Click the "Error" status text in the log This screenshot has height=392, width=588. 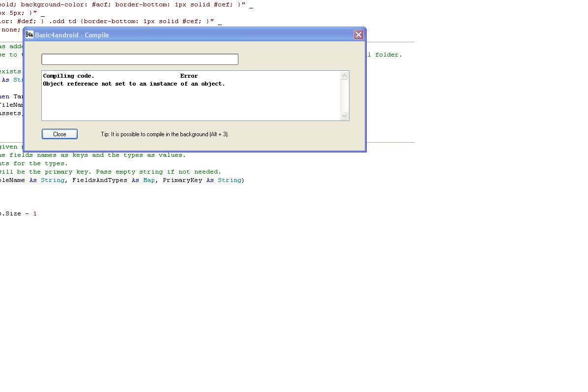click(x=189, y=76)
